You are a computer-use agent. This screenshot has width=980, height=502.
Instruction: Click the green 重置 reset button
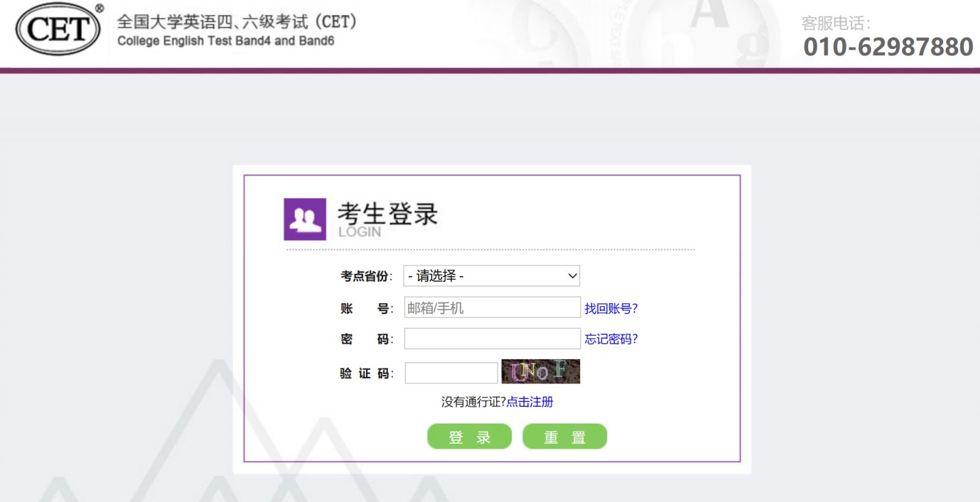pyautogui.click(x=565, y=436)
